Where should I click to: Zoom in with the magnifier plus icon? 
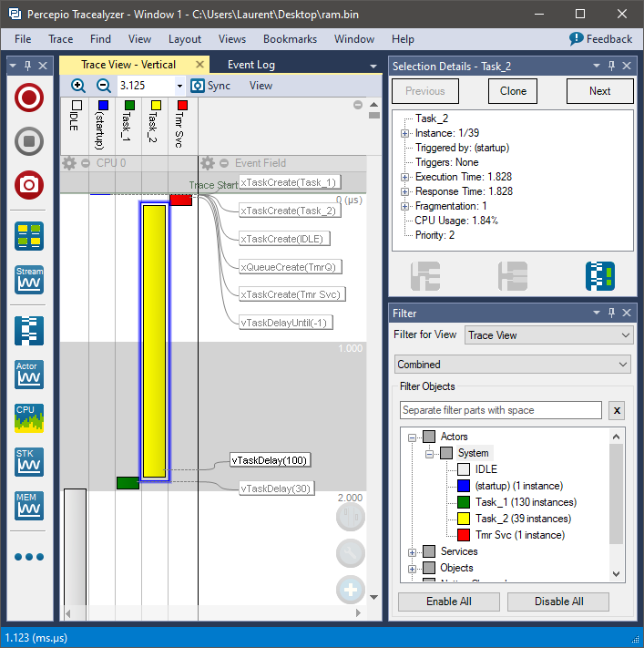(x=78, y=86)
